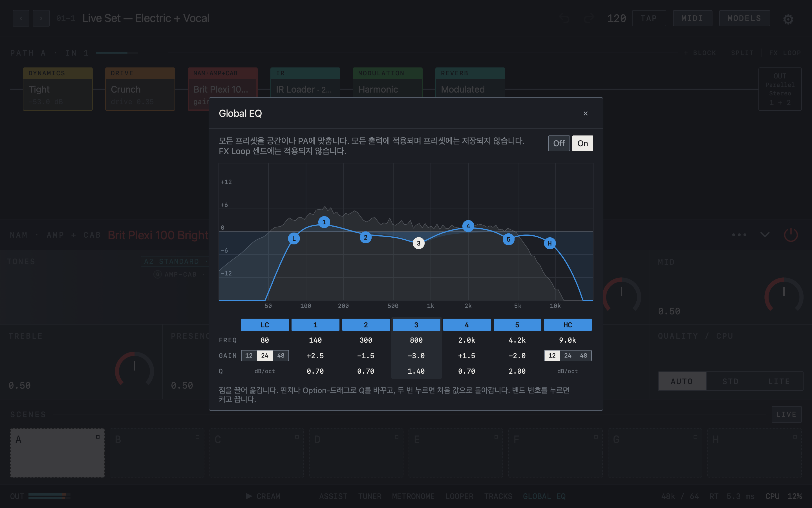The width and height of the screenshot is (812, 508).
Task: Open TUNER from bottom bar
Action: pyautogui.click(x=370, y=496)
